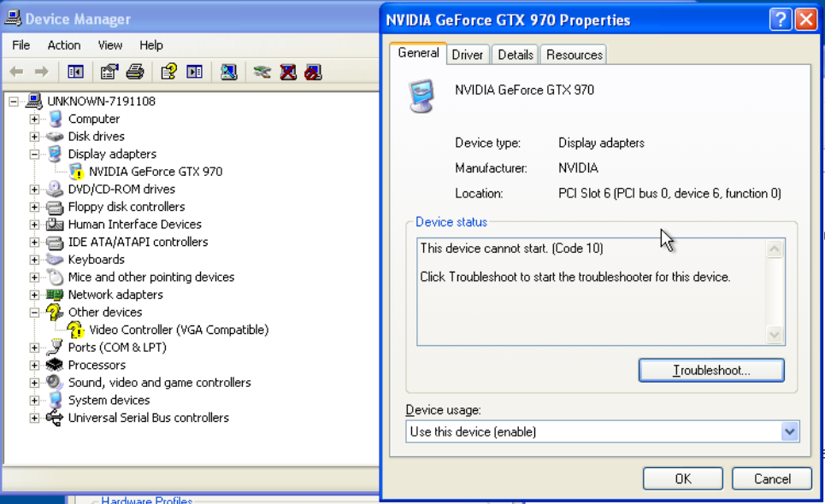Viewport: 825px width, 504px height.
Task: Expand the Processors node
Action: point(34,365)
